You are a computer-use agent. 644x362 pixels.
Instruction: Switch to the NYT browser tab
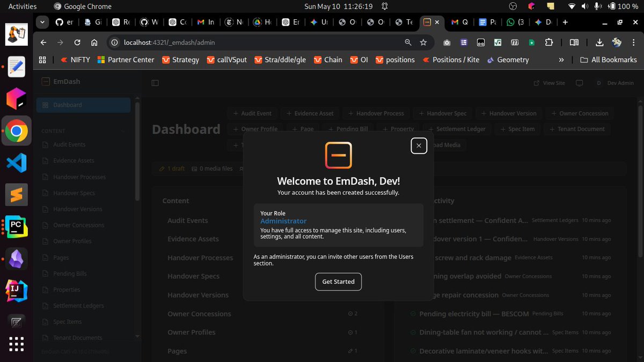pos(233,22)
